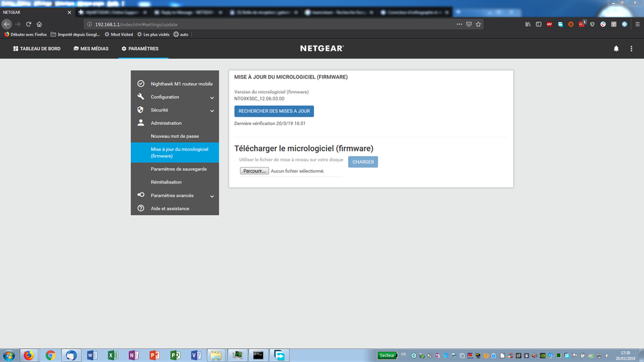Viewport: 644px width, 362px height.
Task: Toggle the Firefox sidebar icon
Action: click(x=538, y=24)
